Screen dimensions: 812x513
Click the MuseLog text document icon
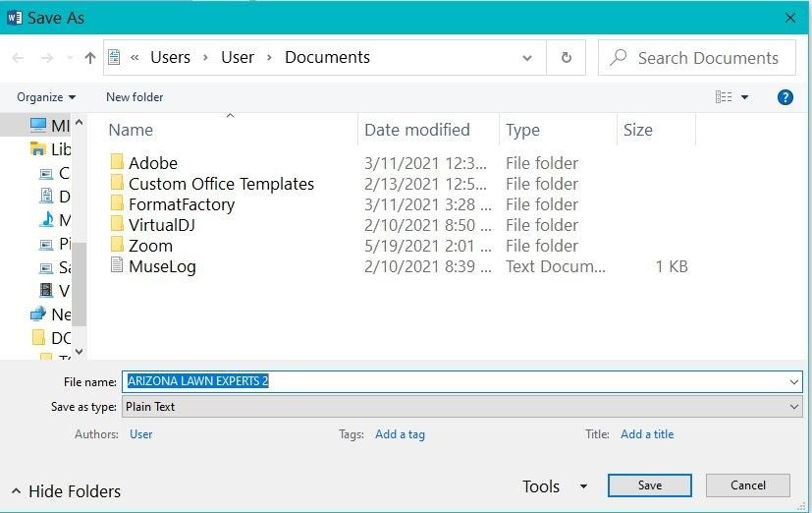point(117,266)
